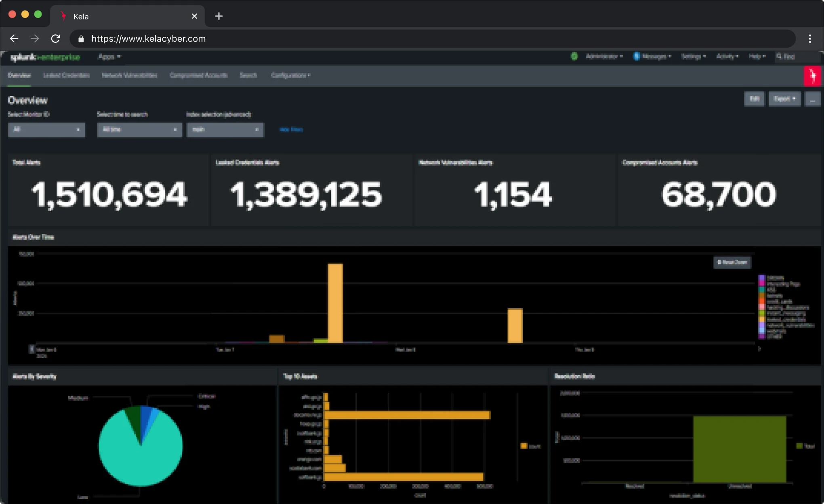Click the green bar in Resolution Ratio

pyautogui.click(x=740, y=449)
